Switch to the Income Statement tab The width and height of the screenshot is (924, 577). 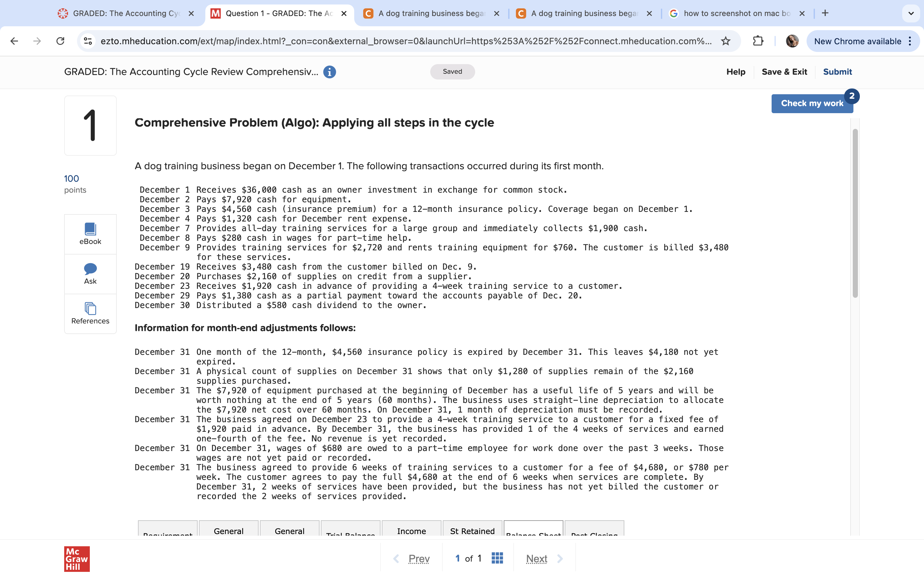(x=411, y=531)
